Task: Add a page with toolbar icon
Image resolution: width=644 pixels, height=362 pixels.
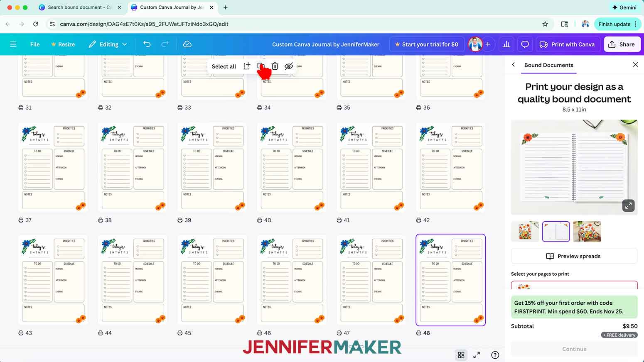Action: click(x=247, y=66)
